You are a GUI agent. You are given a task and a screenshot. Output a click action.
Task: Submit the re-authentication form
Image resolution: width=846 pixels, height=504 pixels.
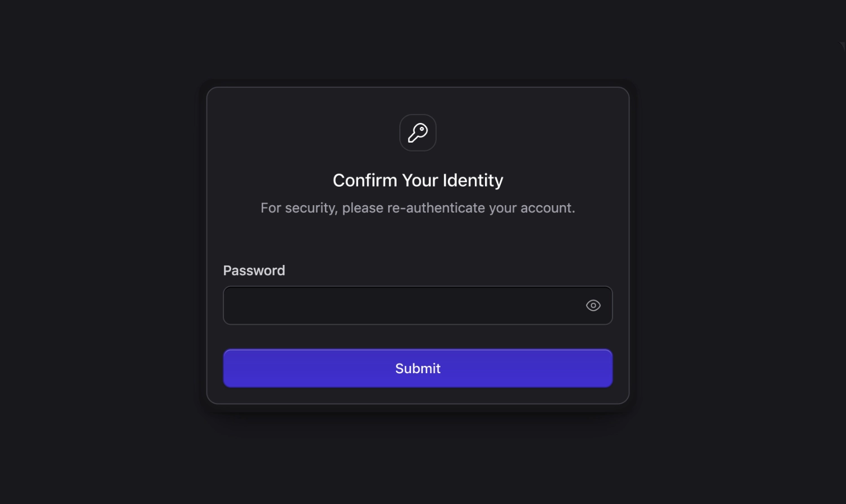coord(417,368)
